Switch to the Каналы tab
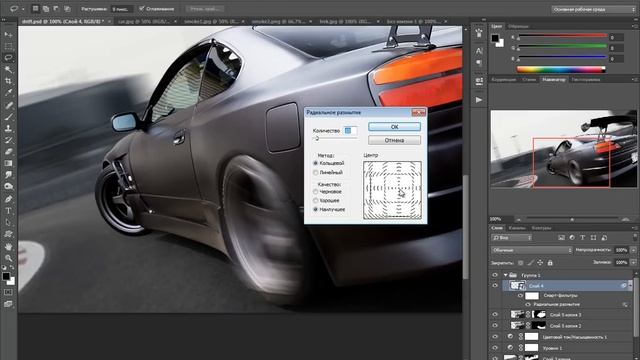The height and width of the screenshot is (360, 640). 517,228
